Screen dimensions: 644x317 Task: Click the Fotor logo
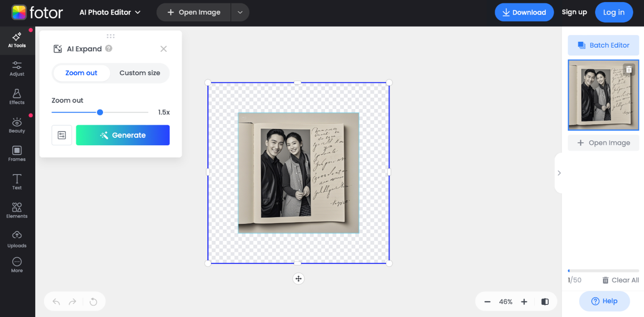click(x=37, y=13)
